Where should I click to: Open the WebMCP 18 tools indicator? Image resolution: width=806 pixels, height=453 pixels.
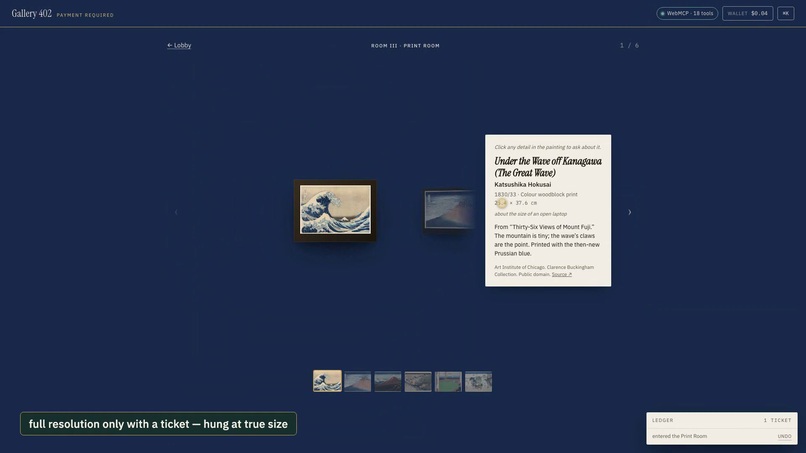(x=687, y=13)
